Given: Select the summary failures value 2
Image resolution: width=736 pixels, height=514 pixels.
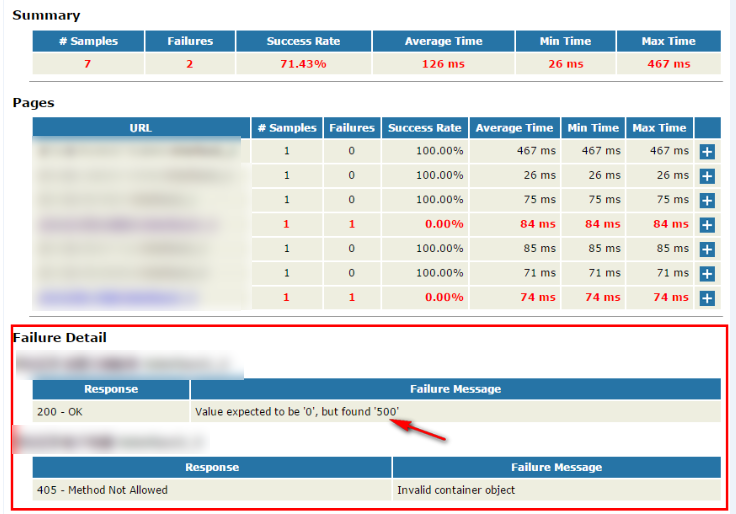Looking at the screenshot, I should click(190, 64).
